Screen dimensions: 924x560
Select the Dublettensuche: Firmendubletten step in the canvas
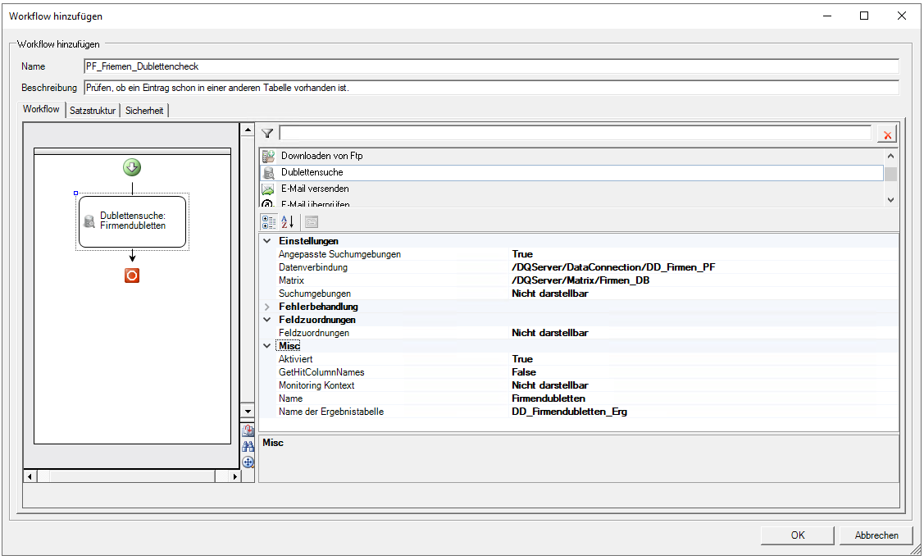click(x=133, y=221)
